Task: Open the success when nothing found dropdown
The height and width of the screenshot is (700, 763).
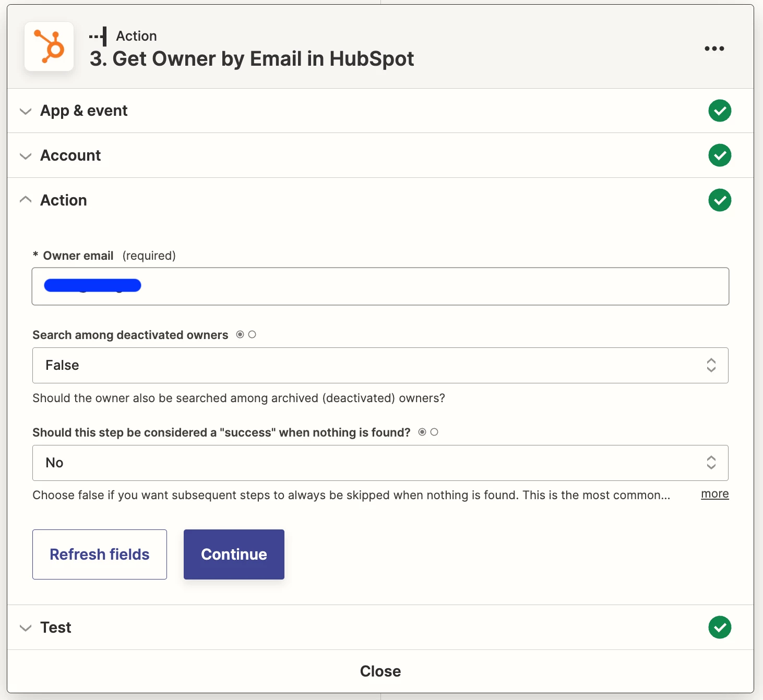Action: pyautogui.click(x=380, y=463)
